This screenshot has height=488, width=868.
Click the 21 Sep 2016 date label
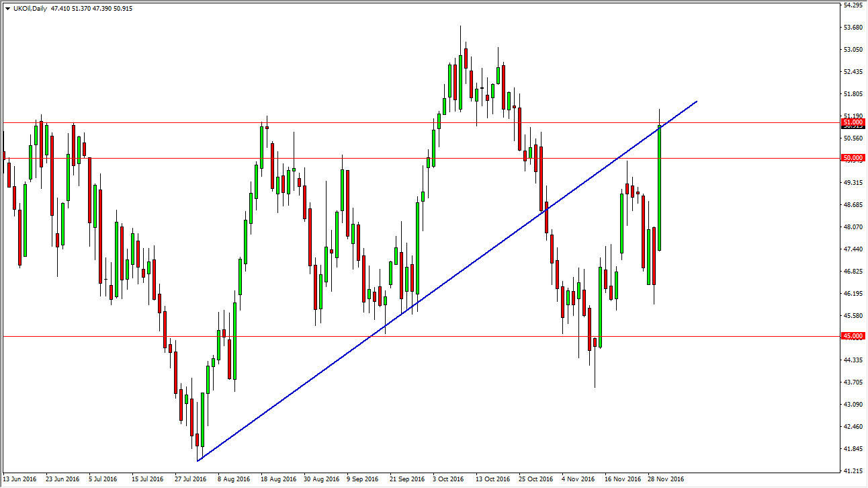pos(408,479)
